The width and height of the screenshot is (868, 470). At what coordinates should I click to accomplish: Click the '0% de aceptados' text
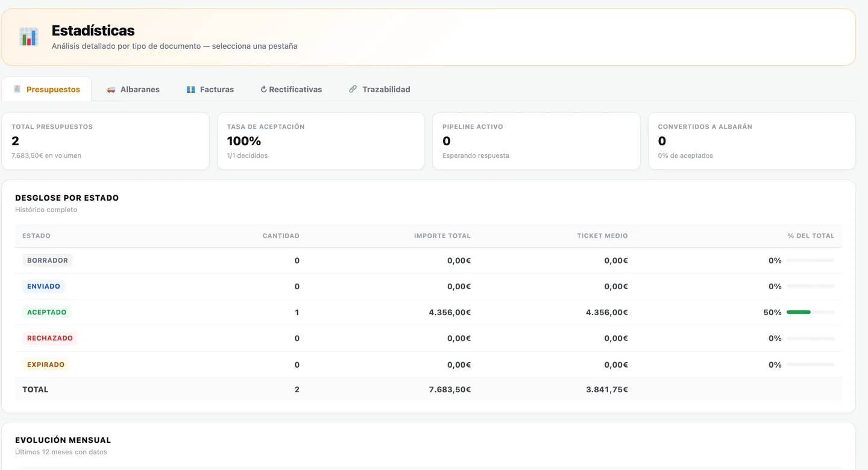[685, 155]
